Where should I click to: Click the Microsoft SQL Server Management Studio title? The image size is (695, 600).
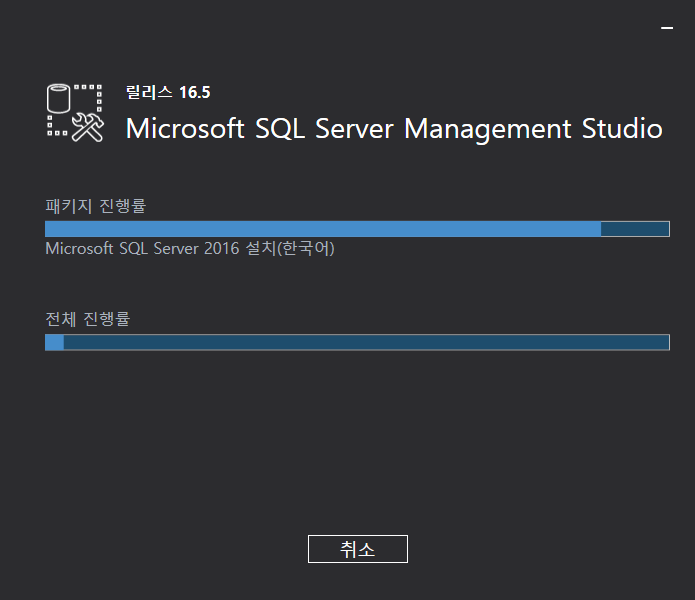394,129
